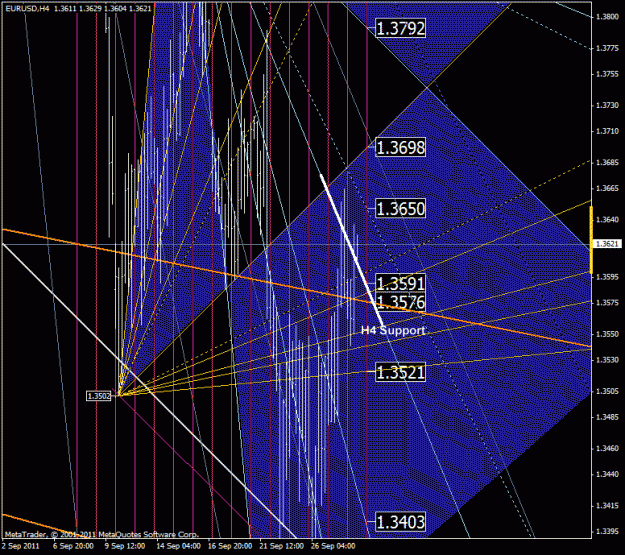Viewport: 625px width, 555px height.
Task: Click the 2 Sep 2011 date on time axis
Action: click(20, 546)
